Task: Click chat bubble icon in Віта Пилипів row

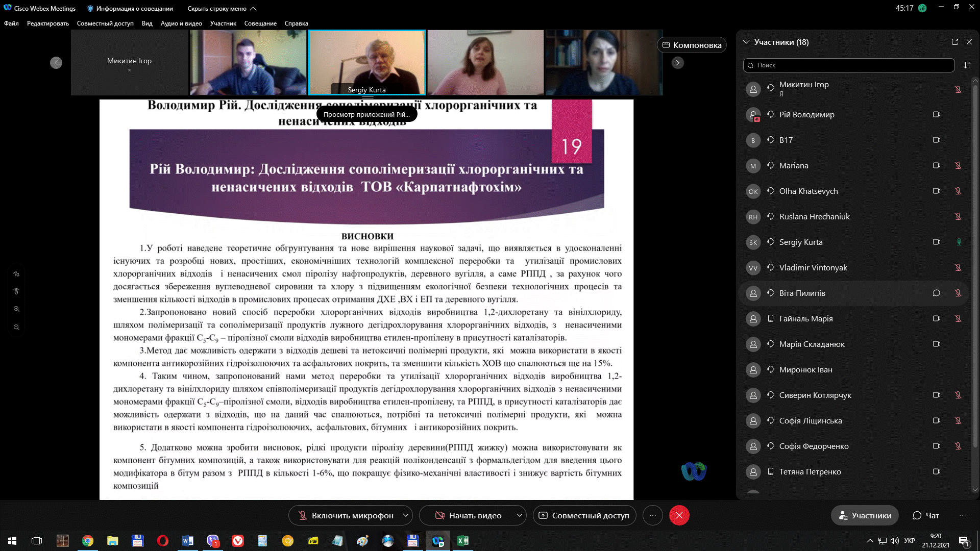Action: 937,293
